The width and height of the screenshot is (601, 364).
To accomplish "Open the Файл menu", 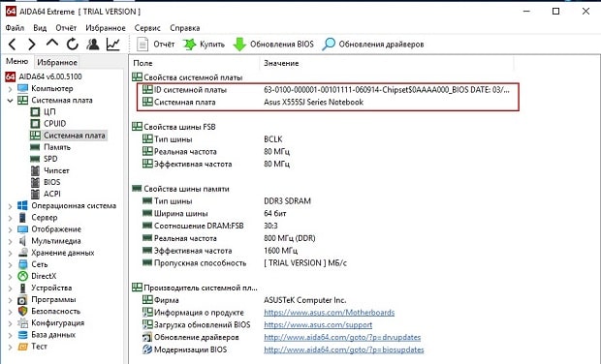I will pyautogui.click(x=15, y=28).
